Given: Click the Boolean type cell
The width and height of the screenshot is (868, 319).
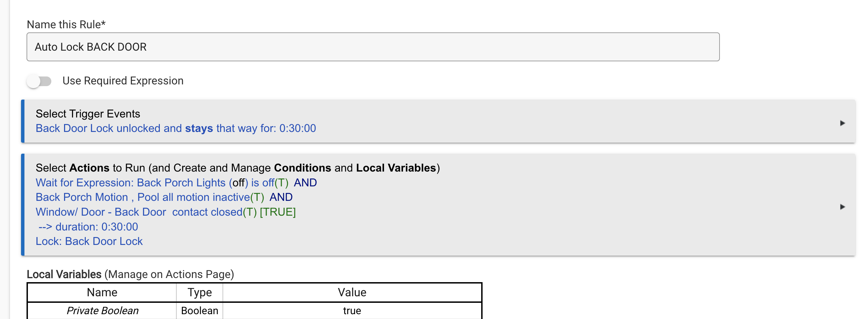Looking at the screenshot, I should point(199,311).
